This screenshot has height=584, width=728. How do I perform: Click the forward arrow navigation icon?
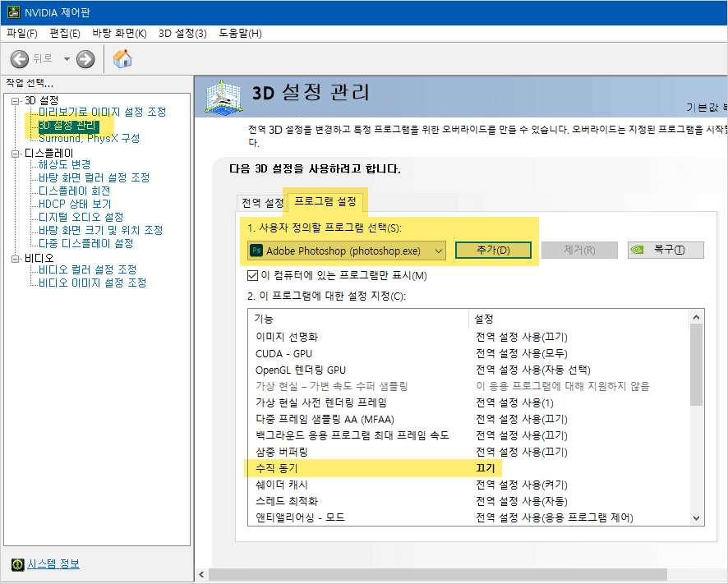pos(85,59)
